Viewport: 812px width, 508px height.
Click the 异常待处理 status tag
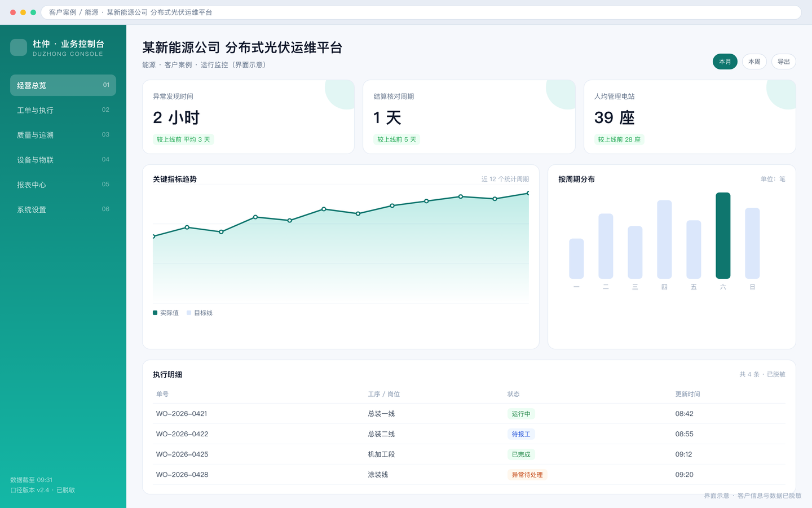tap(527, 475)
